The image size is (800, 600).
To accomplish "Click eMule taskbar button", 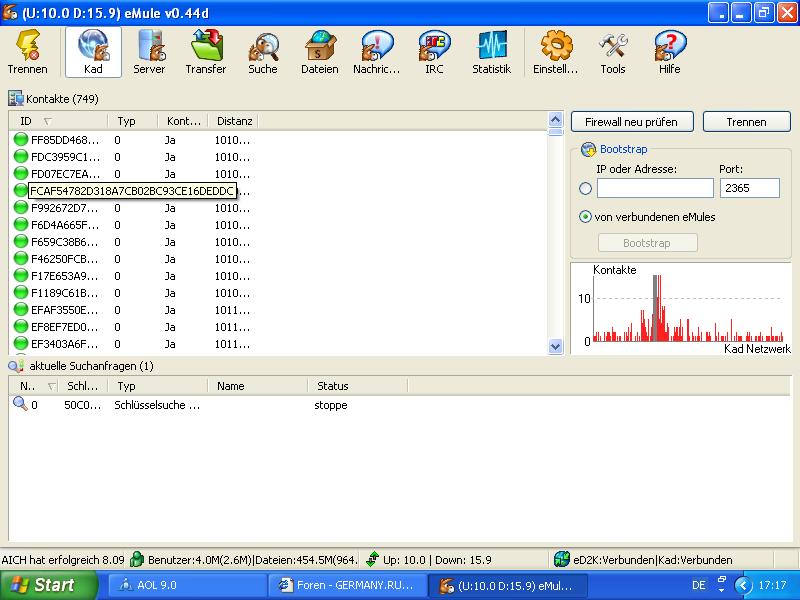I will [506, 585].
